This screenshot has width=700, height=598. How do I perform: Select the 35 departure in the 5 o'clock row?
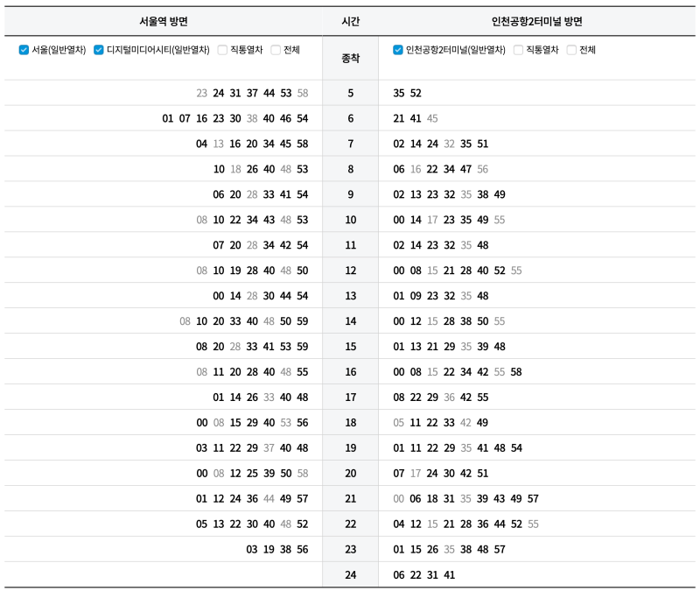pos(399,93)
